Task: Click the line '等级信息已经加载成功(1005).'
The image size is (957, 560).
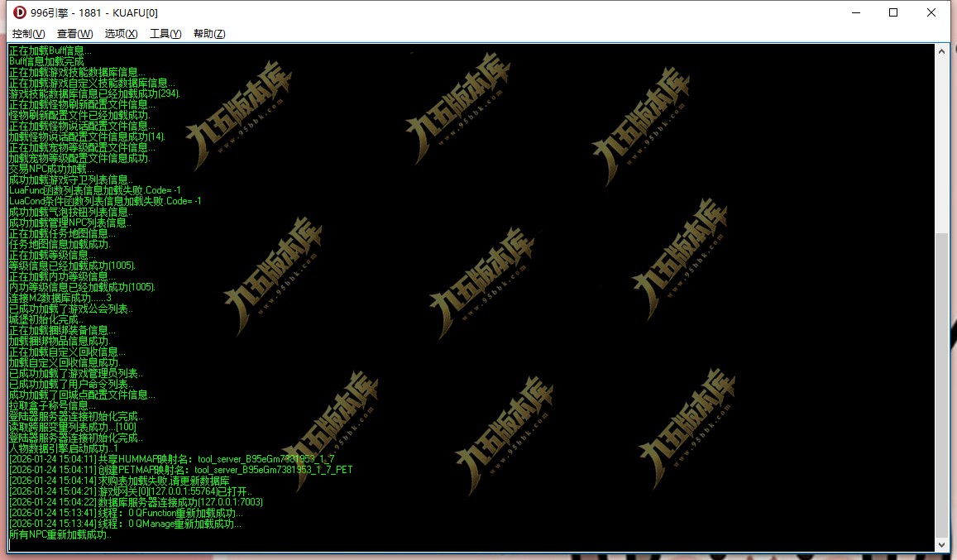Action: [x=73, y=266]
